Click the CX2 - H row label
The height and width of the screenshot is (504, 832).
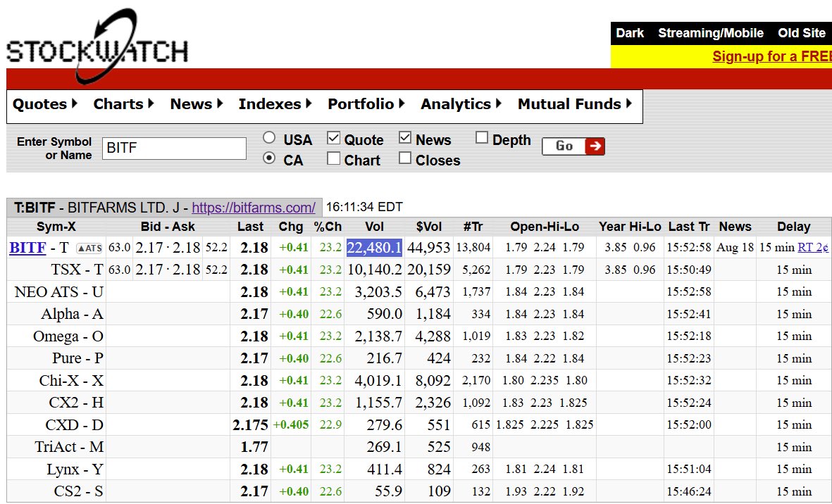click(x=76, y=403)
